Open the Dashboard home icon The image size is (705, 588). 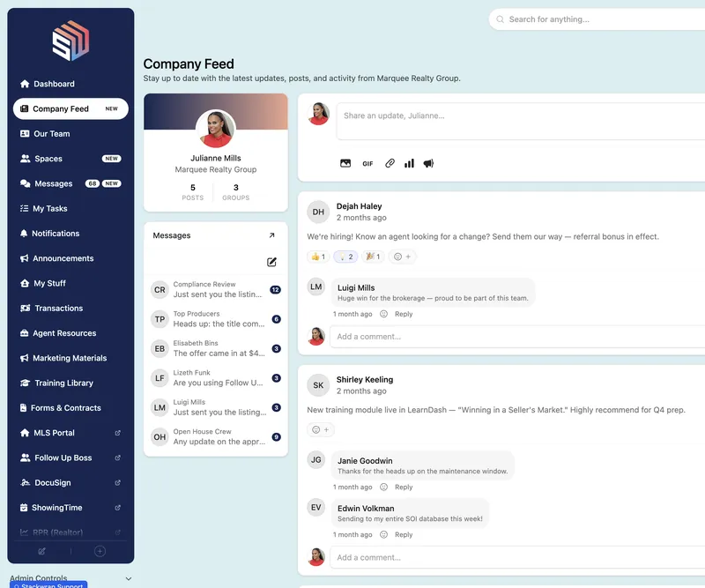[25, 84]
